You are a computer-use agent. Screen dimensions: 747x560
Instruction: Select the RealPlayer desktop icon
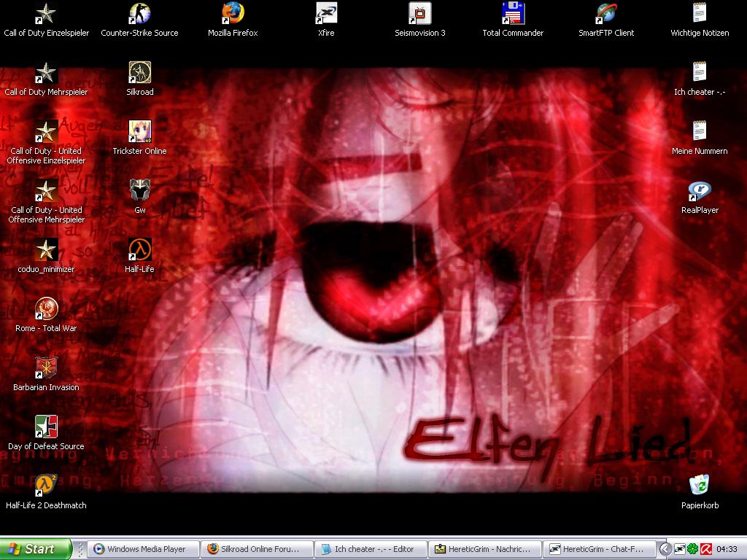tap(700, 191)
